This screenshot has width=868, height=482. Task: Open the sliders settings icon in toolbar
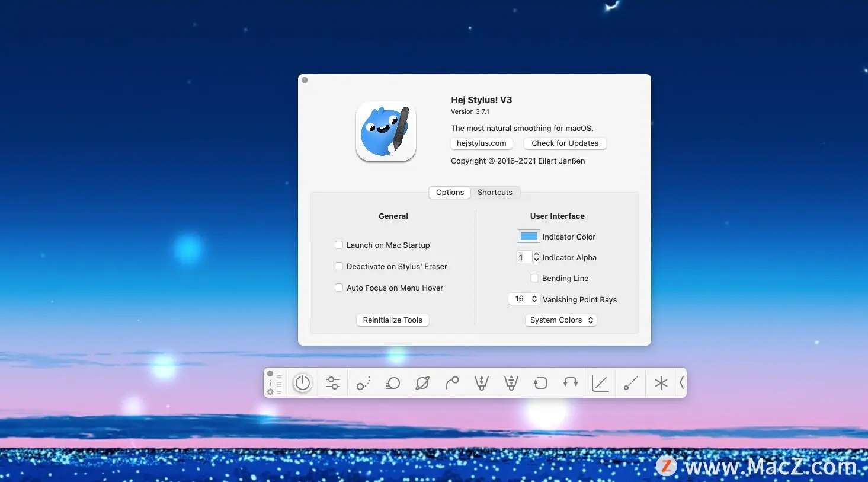click(333, 383)
